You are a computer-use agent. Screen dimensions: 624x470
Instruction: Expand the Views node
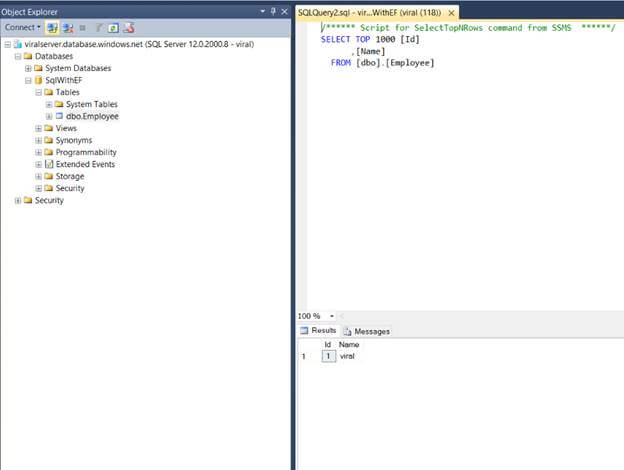pos(39,128)
